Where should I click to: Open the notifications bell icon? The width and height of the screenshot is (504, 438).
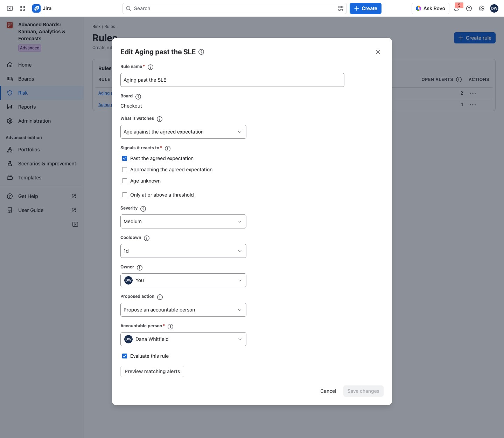coord(456,8)
